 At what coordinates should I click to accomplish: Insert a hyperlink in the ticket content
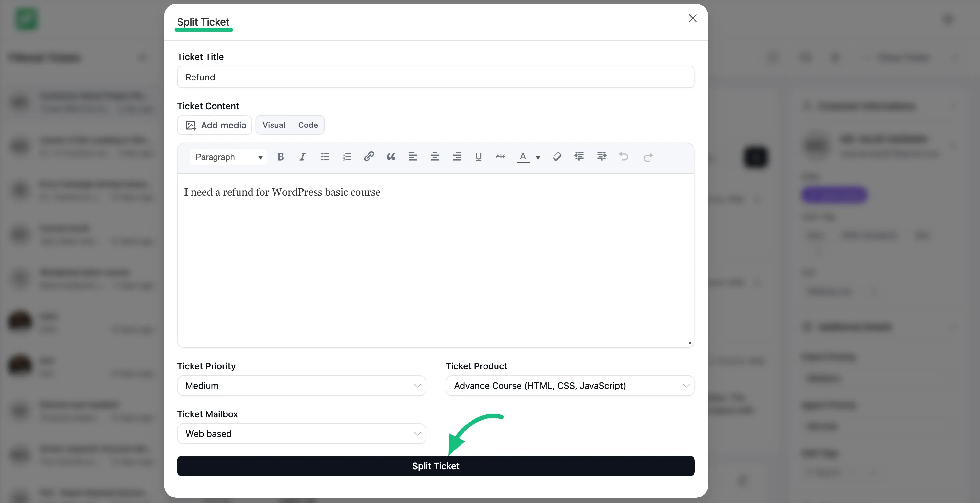click(369, 157)
